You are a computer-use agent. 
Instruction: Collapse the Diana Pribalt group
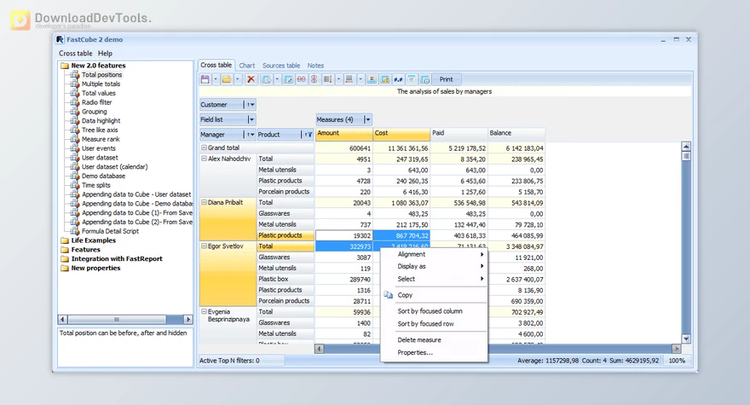tap(204, 202)
